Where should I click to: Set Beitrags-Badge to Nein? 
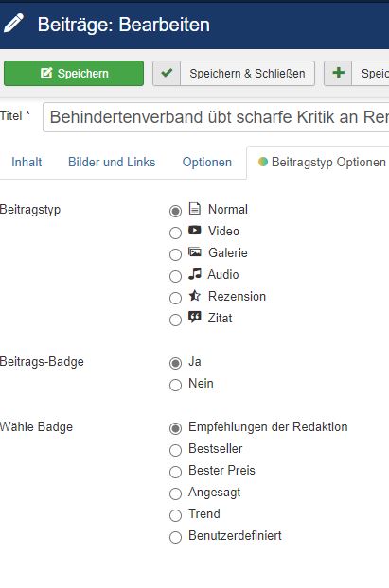click(x=175, y=385)
